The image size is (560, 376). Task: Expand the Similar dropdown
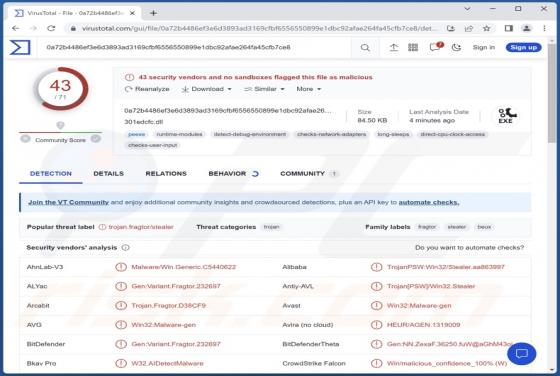coord(264,89)
